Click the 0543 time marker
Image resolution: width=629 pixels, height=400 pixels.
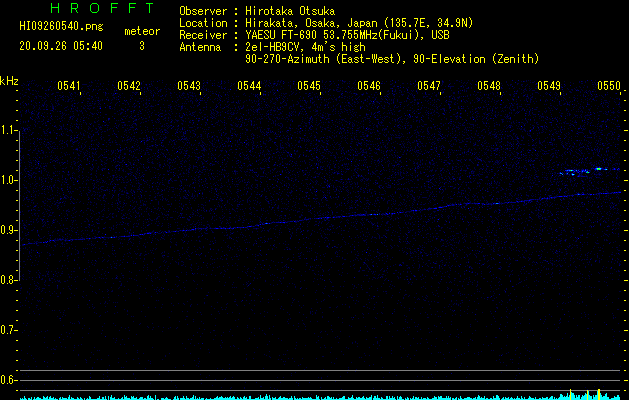(189, 86)
